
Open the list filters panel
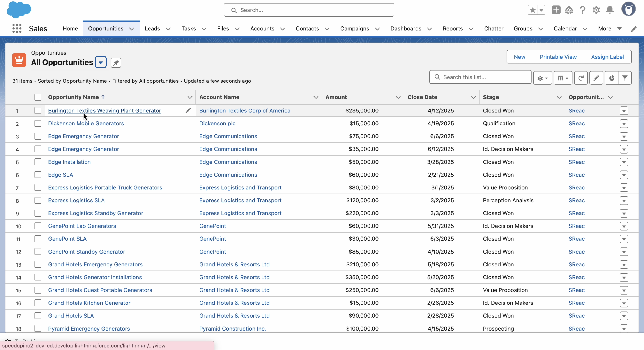click(x=625, y=78)
